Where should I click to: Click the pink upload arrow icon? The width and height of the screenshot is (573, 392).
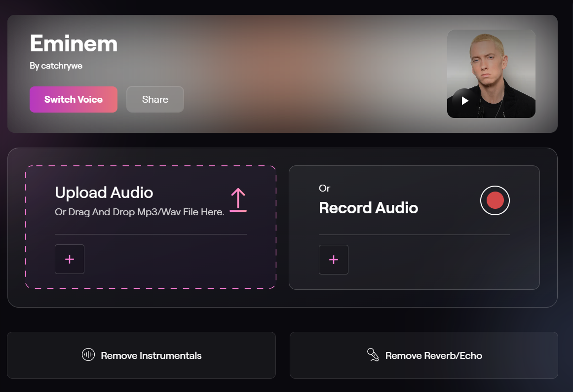point(238,200)
